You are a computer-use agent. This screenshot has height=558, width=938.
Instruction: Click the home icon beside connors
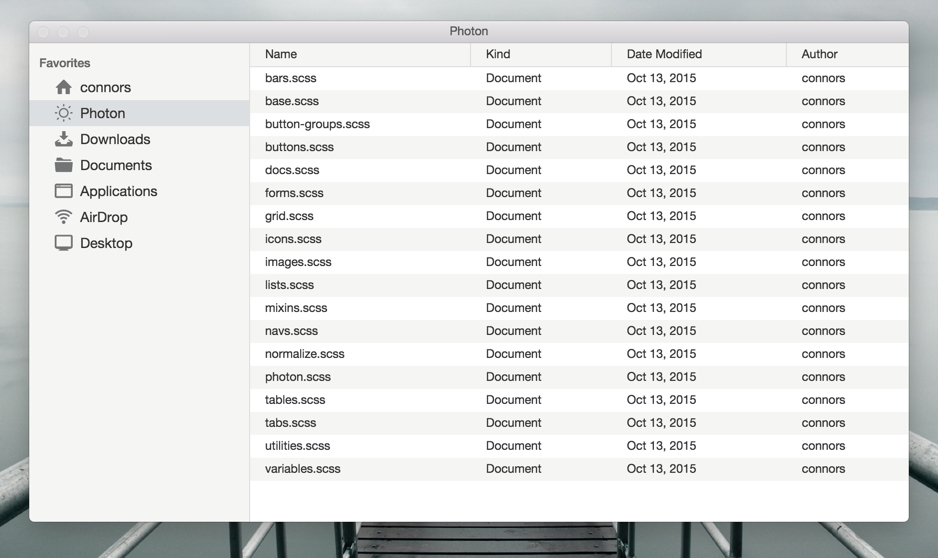(63, 87)
